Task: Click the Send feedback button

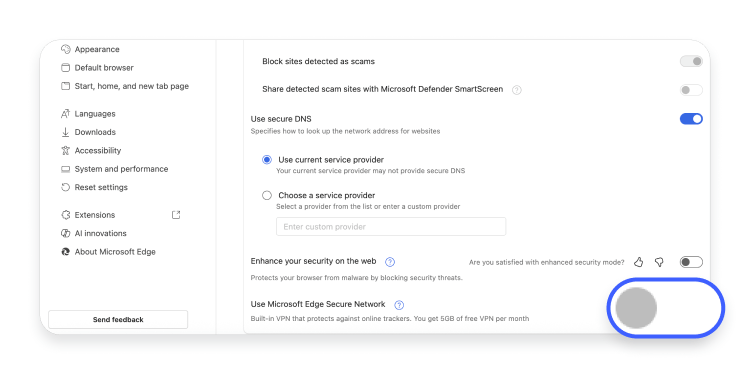Action: pyautogui.click(x=118, y=320)
